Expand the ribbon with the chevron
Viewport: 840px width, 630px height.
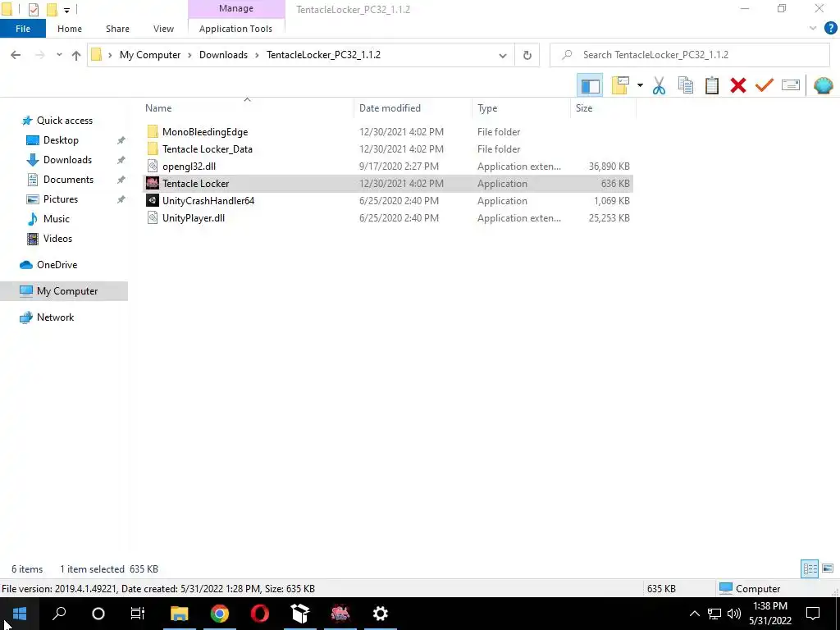[813, 29]
